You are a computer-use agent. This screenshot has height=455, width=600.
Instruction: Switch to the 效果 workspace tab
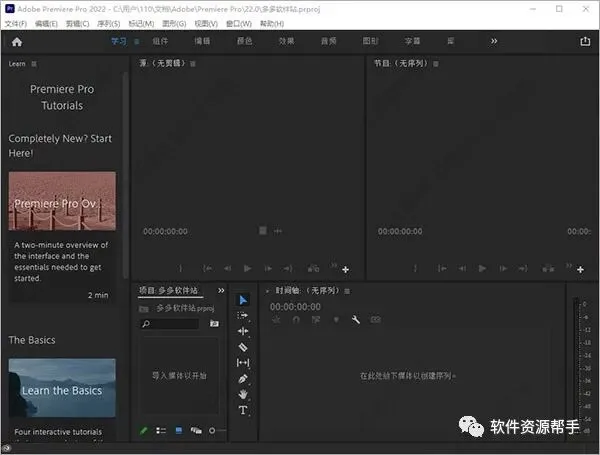click(x=286, y=41)
